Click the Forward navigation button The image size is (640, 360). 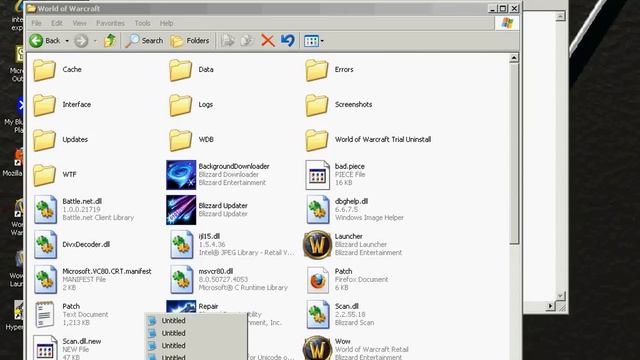pyautogui.click(x=81, y=41)
